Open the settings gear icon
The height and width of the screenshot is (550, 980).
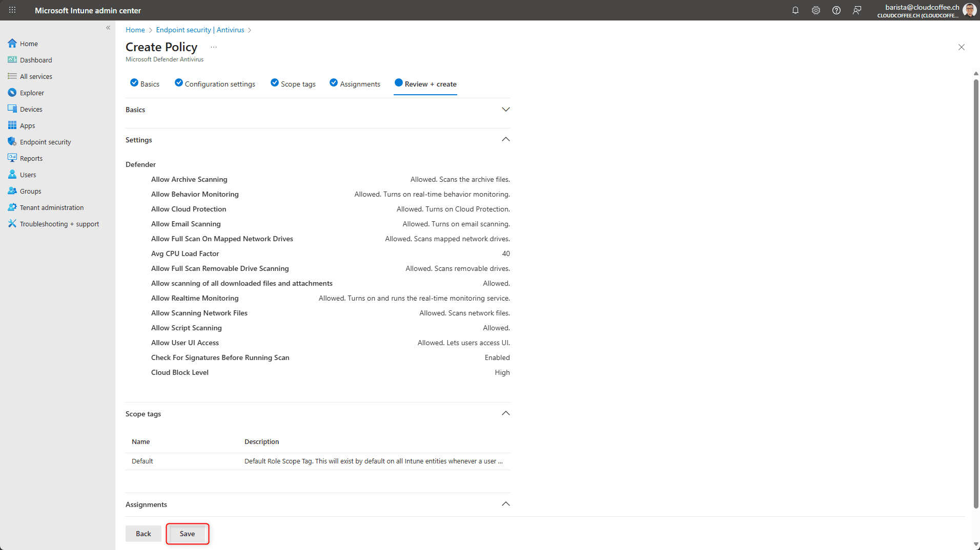point(815,10)
